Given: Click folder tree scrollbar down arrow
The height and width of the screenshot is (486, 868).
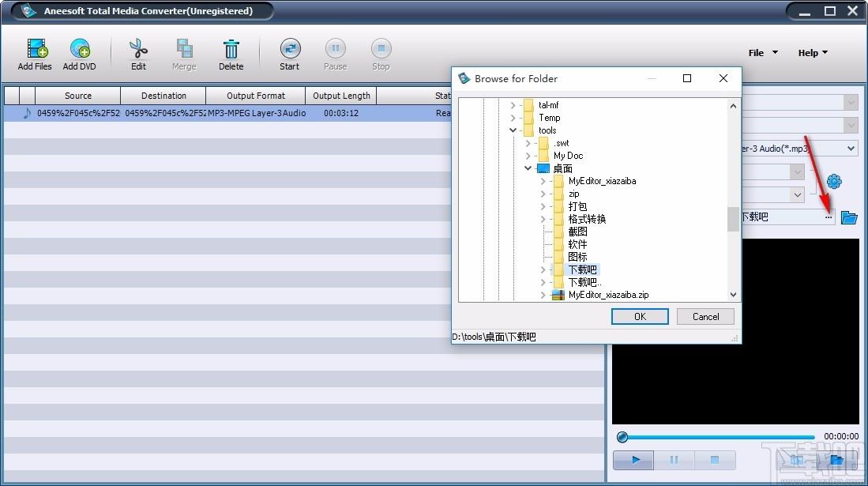Looking at the screenshot, I should tap(734, 295).
